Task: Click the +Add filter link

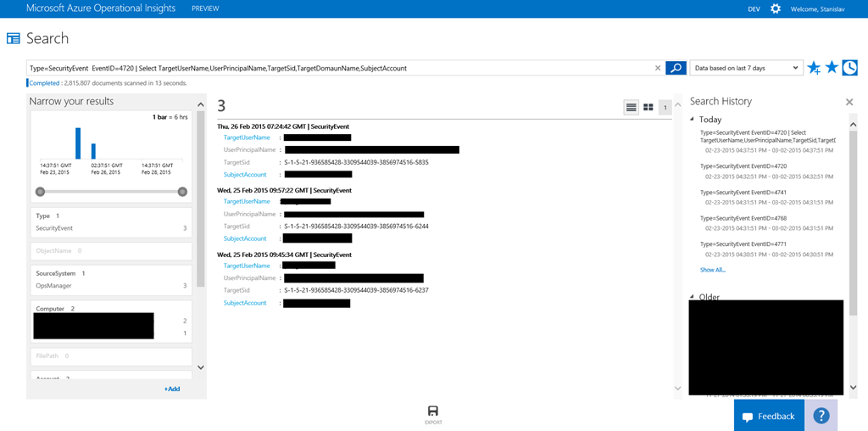Action: tap(172, 389)
